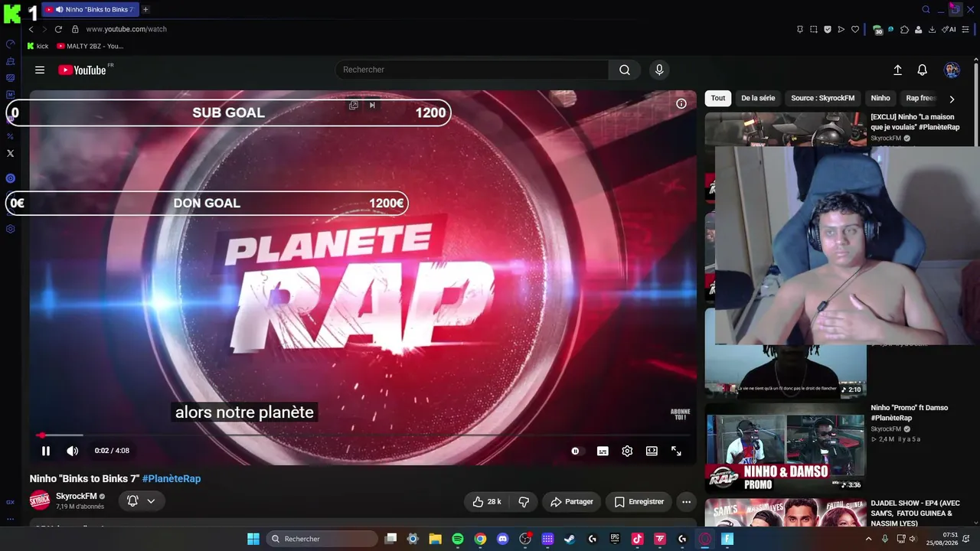Viewport: 980px width, 551px height.
Task: Open a new browser tab
Action: point(145,9)
